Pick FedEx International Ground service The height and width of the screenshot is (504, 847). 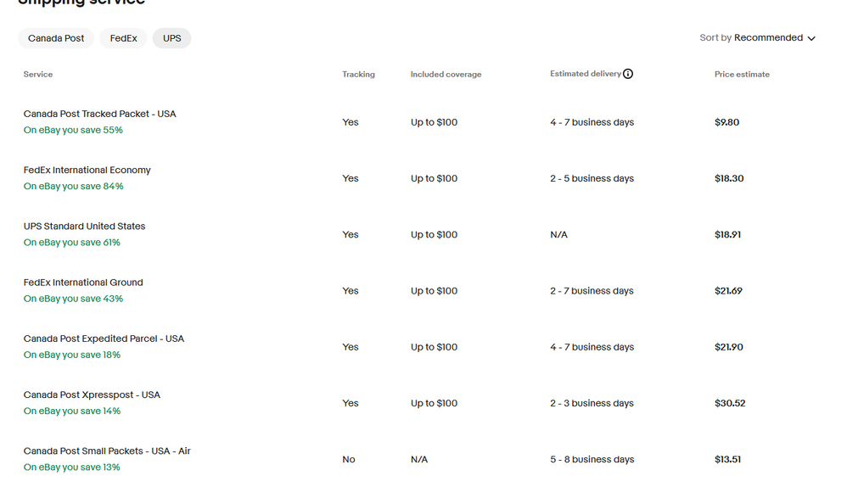click(83, 283)
